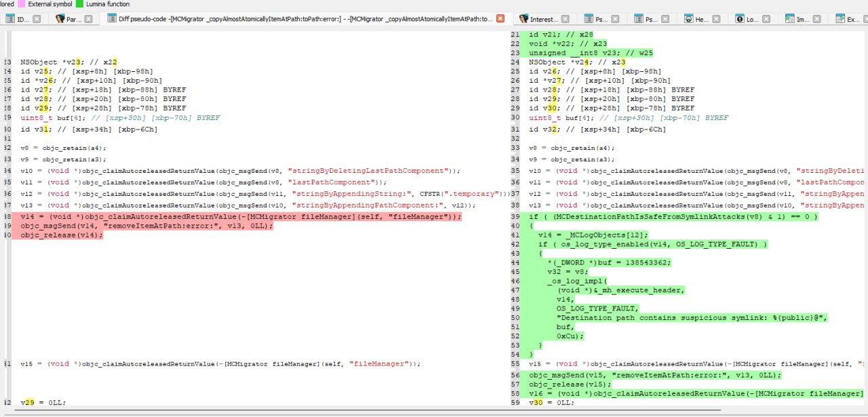
Task: Click removed removeItemAtPath line with v14 in left pane
Action: pos(147,226)
